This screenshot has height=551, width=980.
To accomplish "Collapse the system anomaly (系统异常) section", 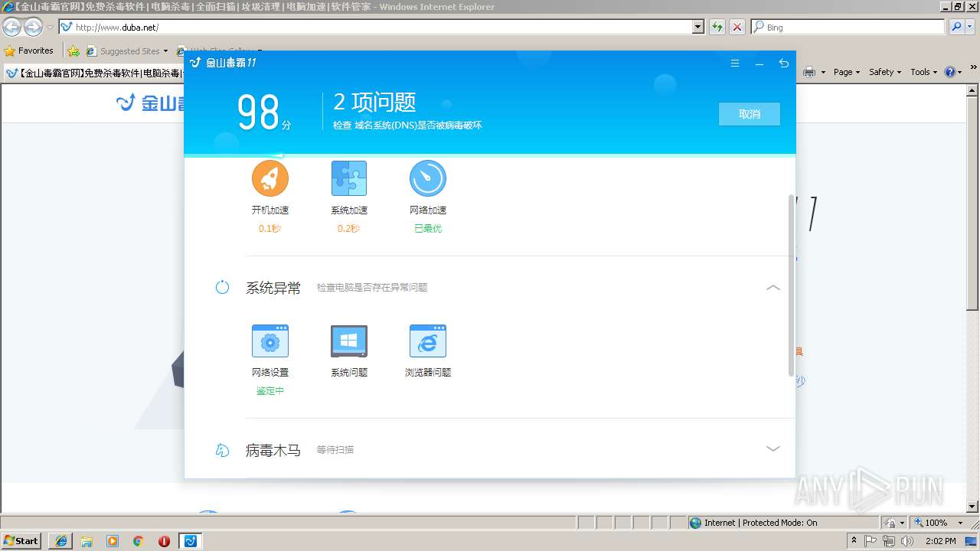I will [x=773, y=288].
